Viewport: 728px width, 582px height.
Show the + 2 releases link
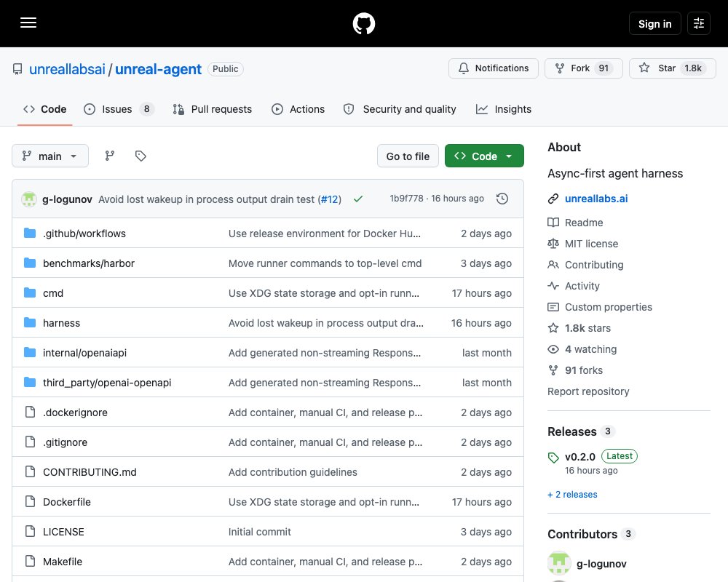pos(572,494)
